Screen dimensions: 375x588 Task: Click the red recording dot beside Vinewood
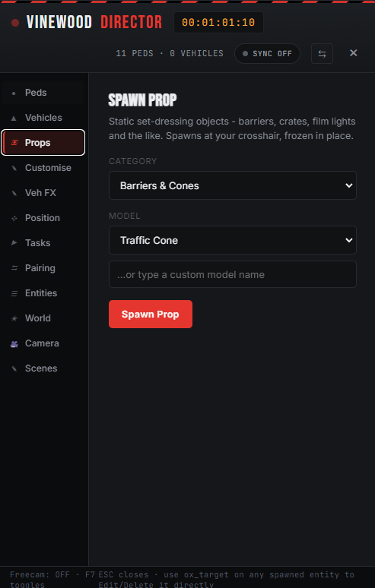(x=15, y=23)
